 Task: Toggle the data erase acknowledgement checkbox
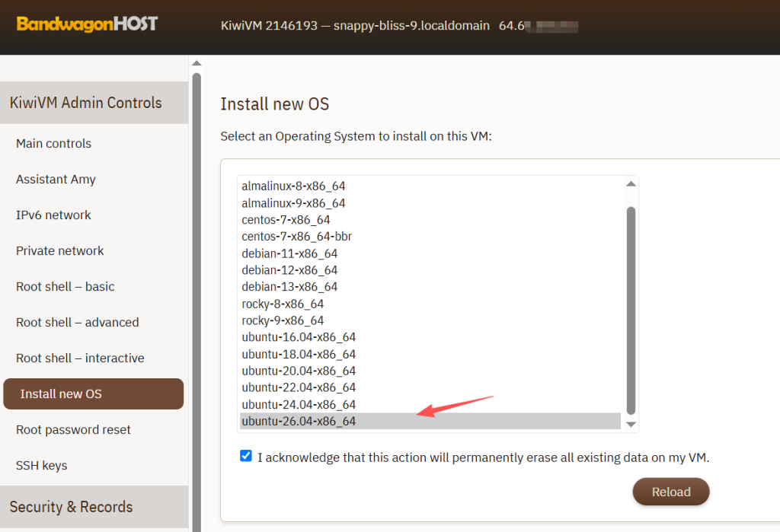coord(246,456)
